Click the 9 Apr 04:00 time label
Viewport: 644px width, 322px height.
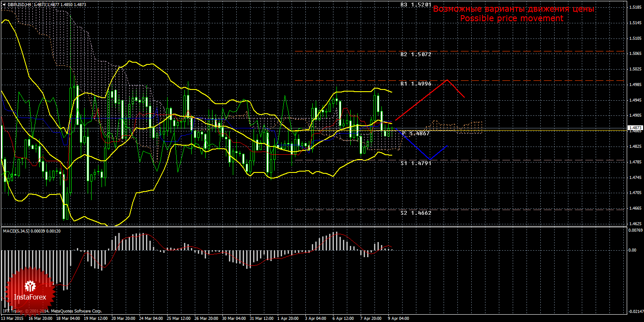[x=398, y=319]
